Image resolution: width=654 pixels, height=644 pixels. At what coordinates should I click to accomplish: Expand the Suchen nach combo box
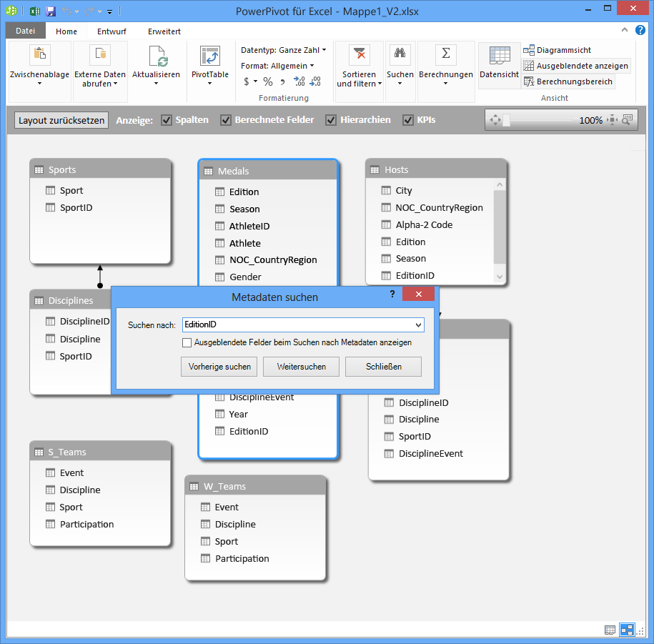pyautogui.click(x=418, y=325)
